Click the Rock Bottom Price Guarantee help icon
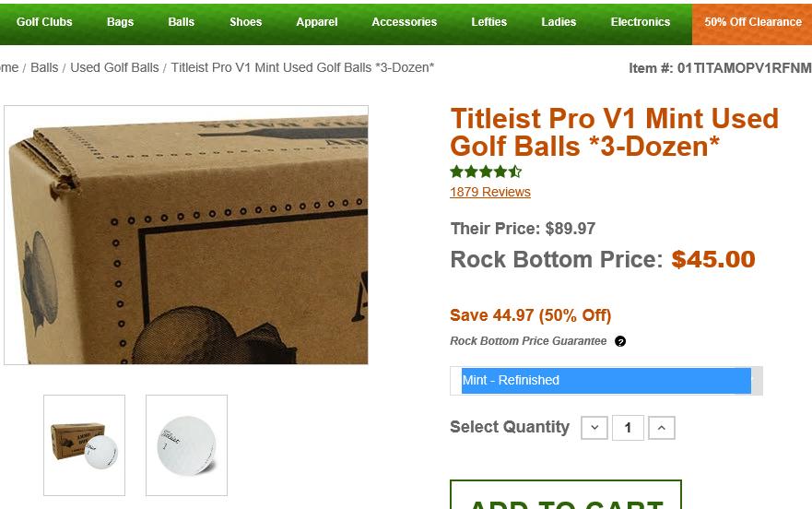The width and height of the screenshot is (812, 509). coord(620,341)
